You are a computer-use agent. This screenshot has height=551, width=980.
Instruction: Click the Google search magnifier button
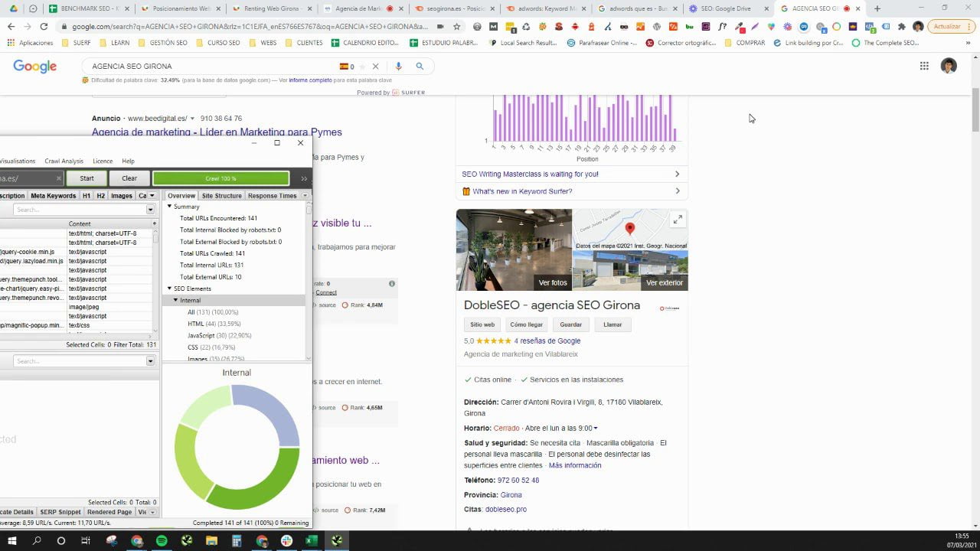(x=420, y=67)
